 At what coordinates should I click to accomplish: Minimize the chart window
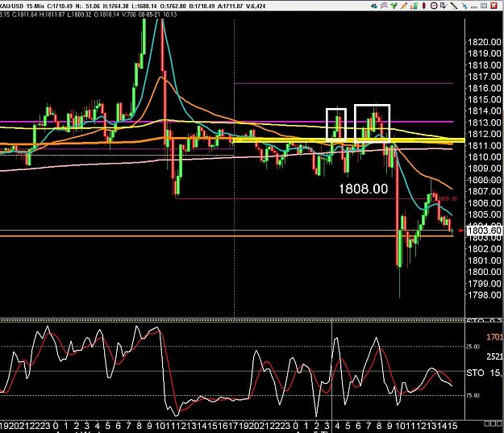[474, 7]
